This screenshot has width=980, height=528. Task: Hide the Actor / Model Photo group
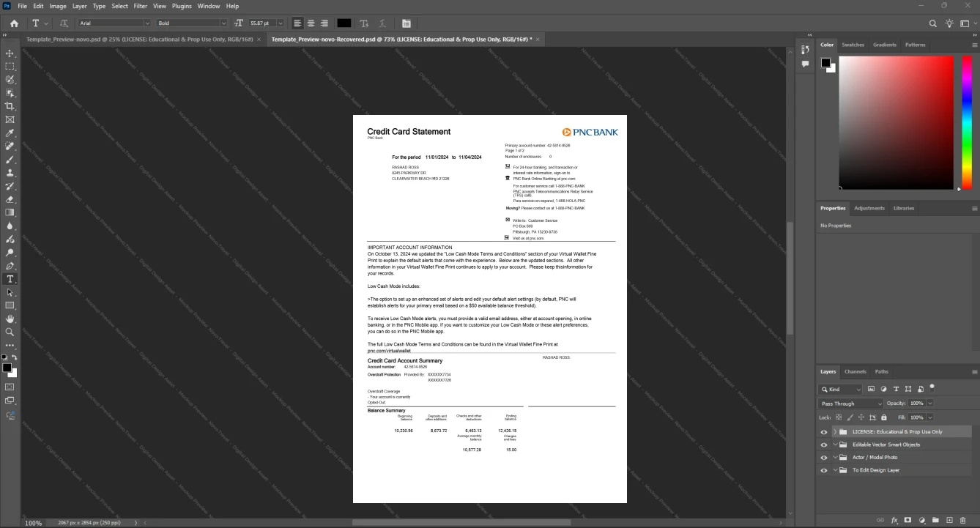(824, 458)
